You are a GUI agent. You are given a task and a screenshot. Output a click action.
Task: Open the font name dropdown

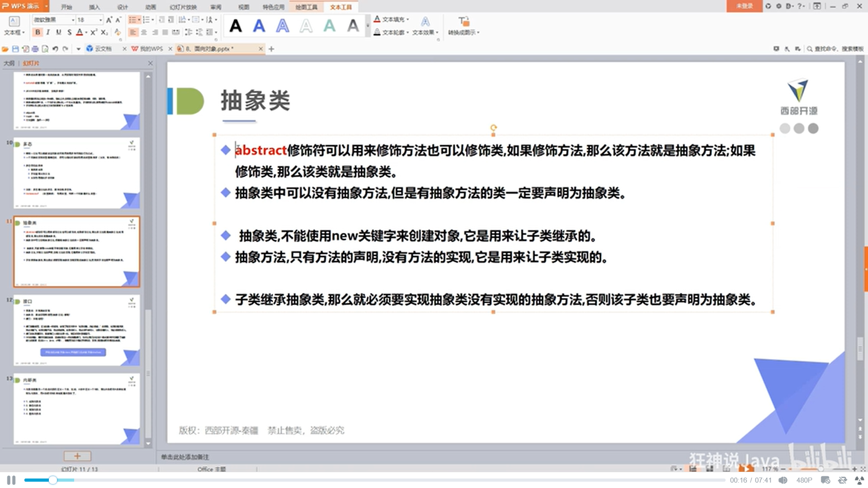(x=73, y=20)
